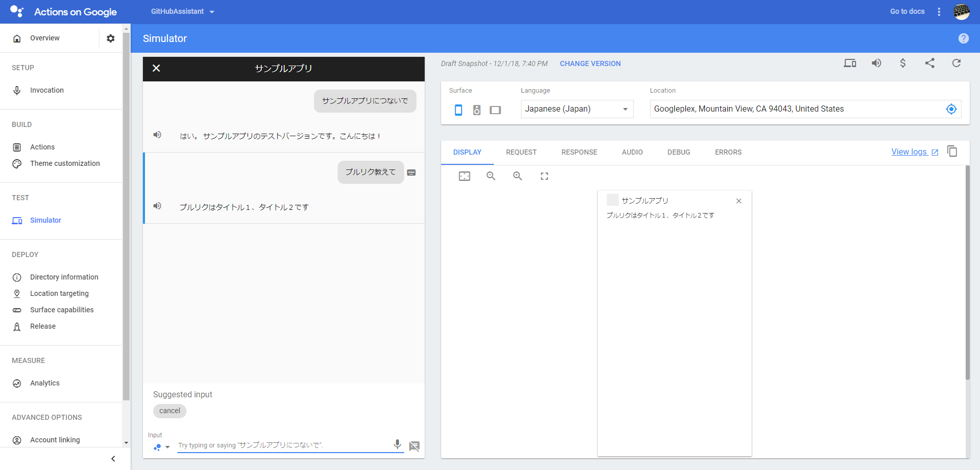This screenshot has width=980, height=470.
Task: Switch to the REQUEST tab
Action: pyautogui.click(x=522, y=152)
